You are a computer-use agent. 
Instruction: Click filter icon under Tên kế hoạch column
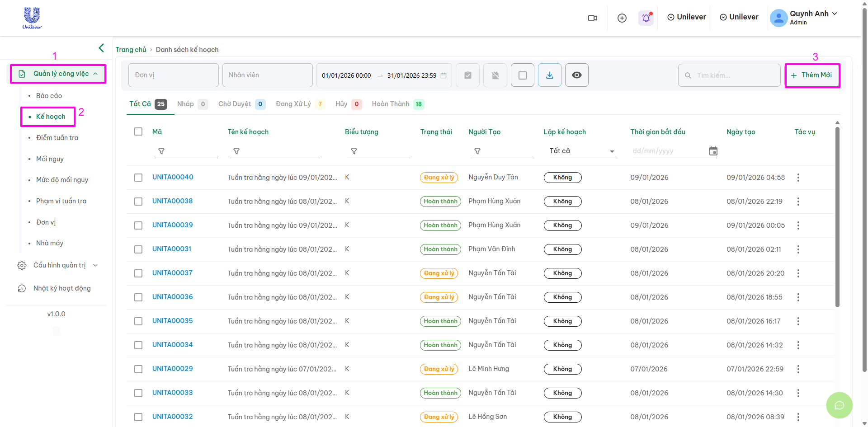(236, 151)
